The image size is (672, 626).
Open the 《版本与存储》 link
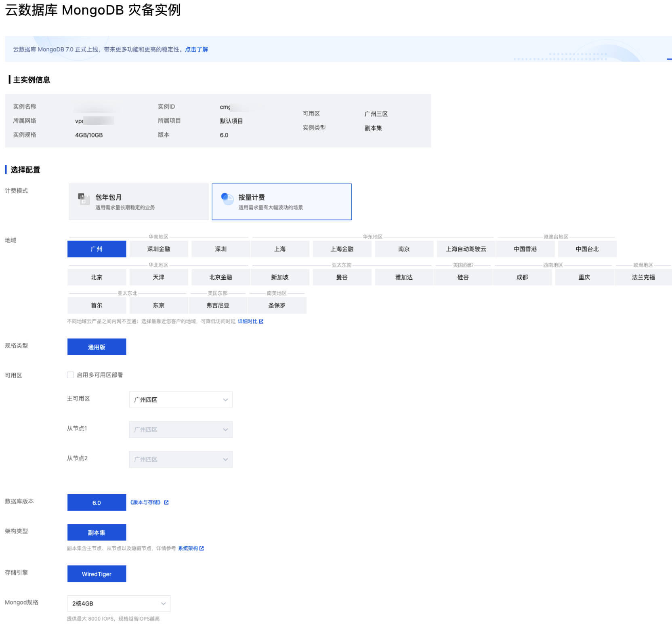[x=145, y=502]
